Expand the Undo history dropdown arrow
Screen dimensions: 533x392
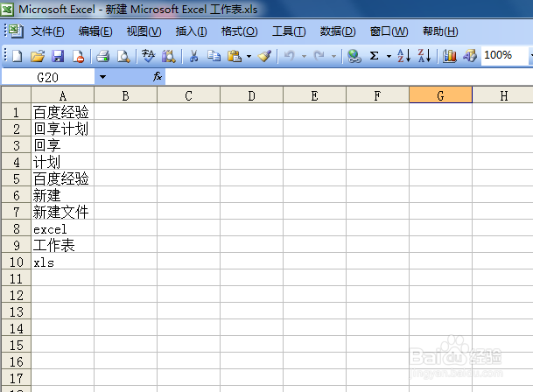(x=304, y=56)
